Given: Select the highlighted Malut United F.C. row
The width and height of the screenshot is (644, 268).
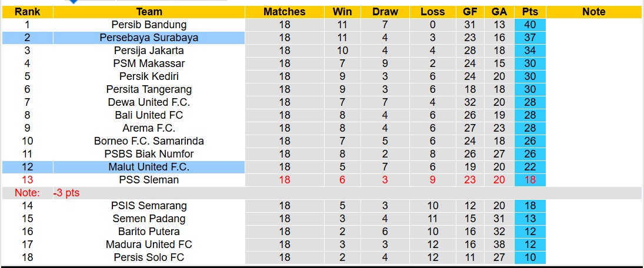Looking at the screenshot, I should tap(149, 167).
